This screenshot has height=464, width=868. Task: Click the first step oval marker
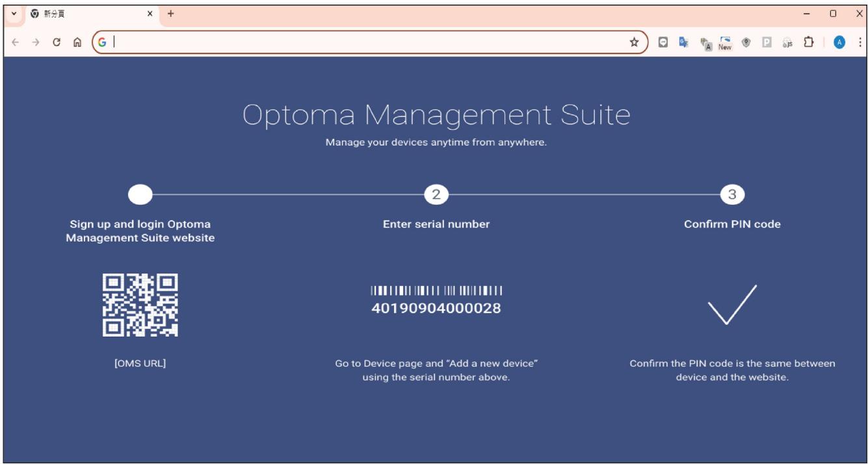140,194
